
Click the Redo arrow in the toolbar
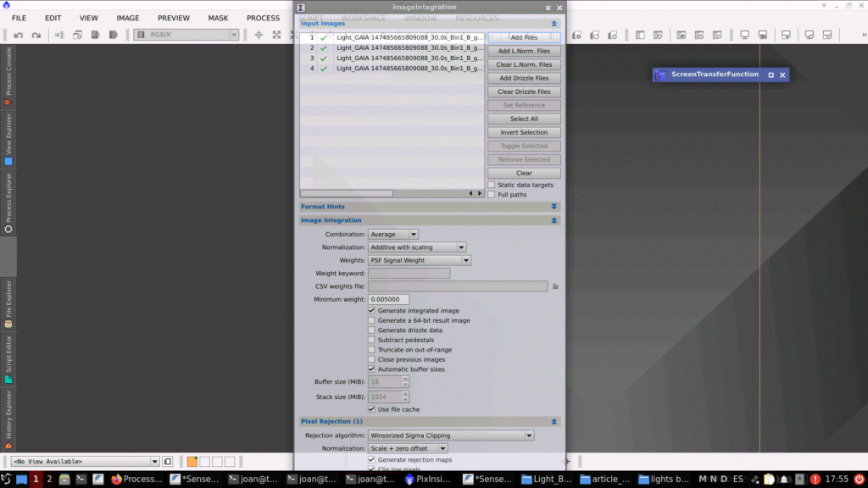[x=36, y=35]
